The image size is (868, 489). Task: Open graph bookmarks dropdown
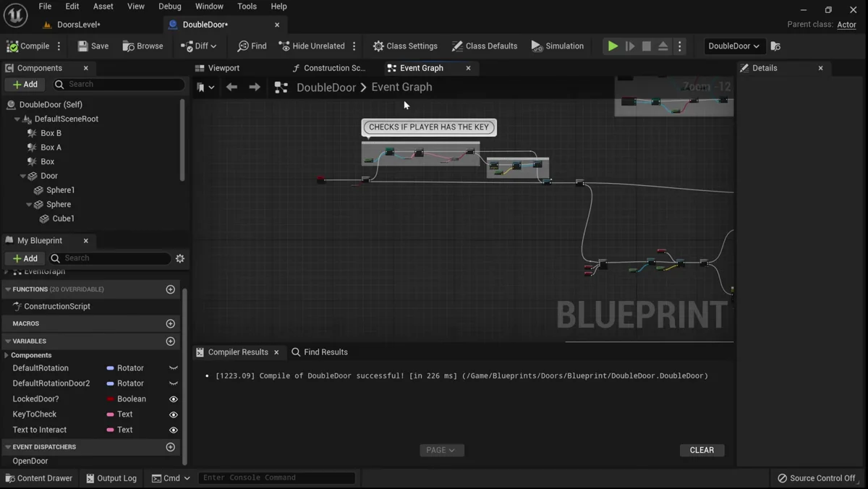[x=205, y=88]
